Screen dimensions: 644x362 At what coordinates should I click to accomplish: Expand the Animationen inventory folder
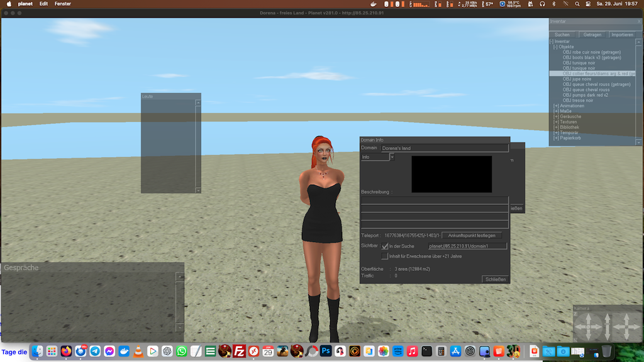(x=556, y=106)
